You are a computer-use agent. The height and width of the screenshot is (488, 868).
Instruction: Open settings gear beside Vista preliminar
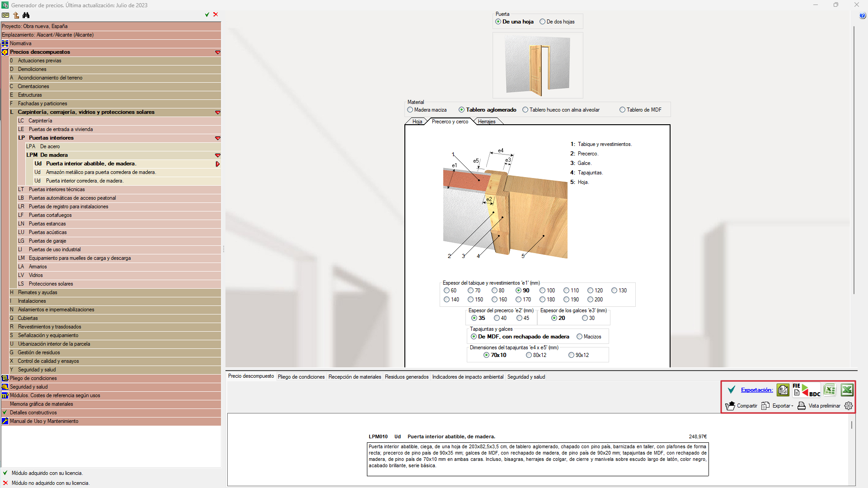coord(849,406)
